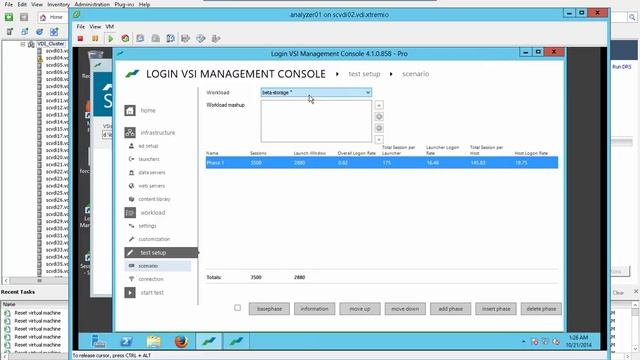Open the web servers sidebar item
640x360 pixels.
point(151,186)
